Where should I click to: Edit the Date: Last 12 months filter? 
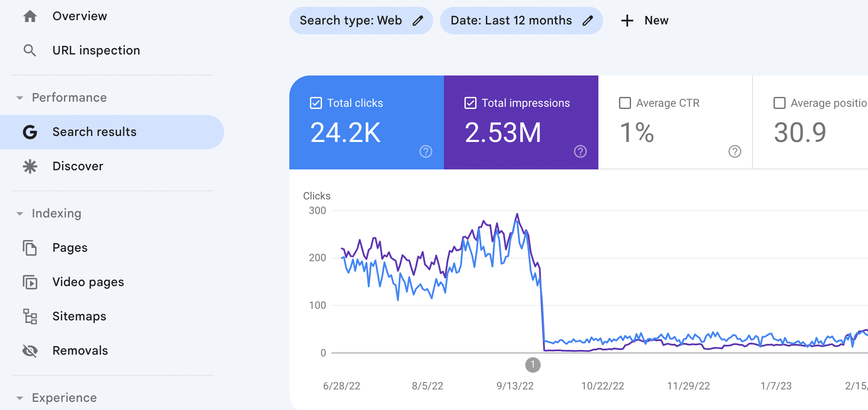click(522, 21)
